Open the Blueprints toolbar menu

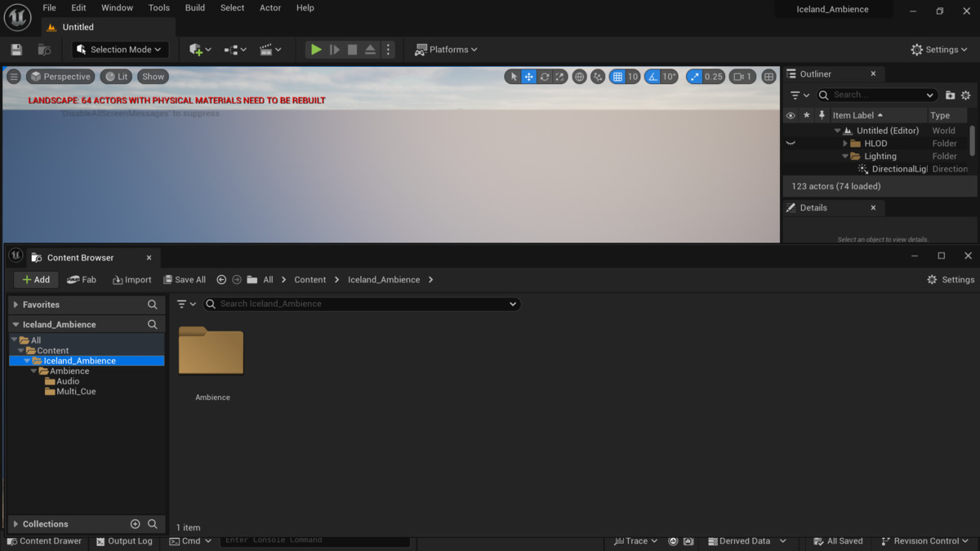[x=235, y=50]
